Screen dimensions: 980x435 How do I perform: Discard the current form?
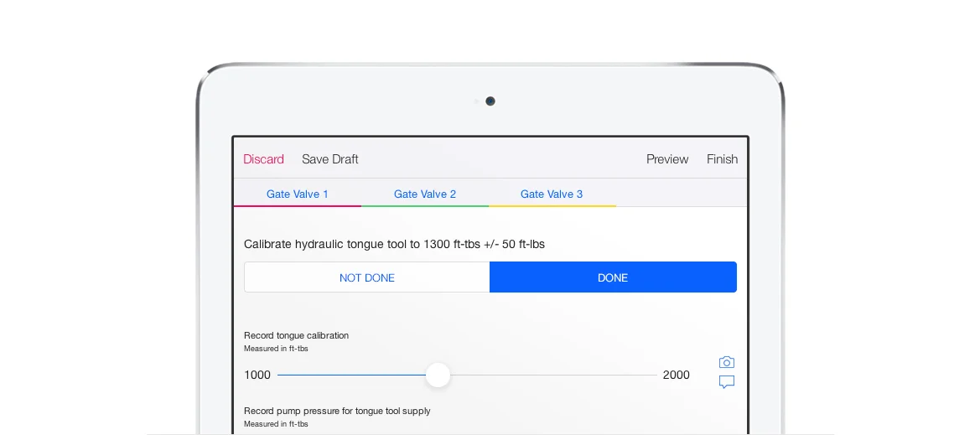click(x=263, y=159)
